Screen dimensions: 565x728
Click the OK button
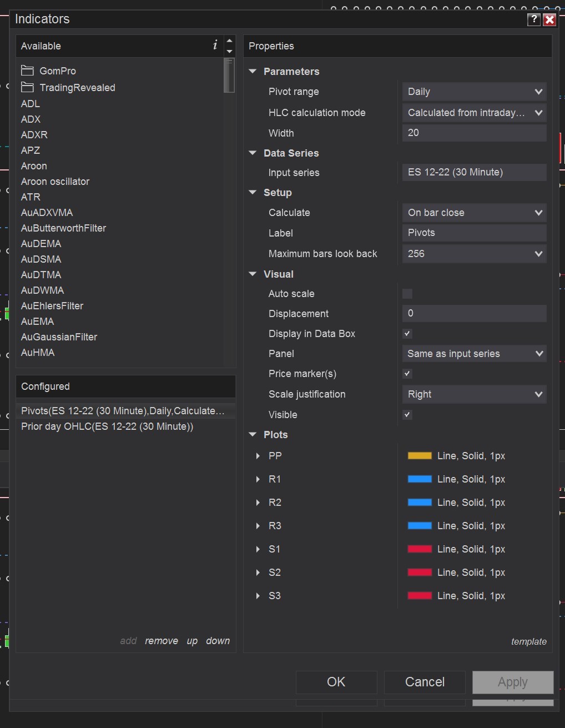click(336, 682)
